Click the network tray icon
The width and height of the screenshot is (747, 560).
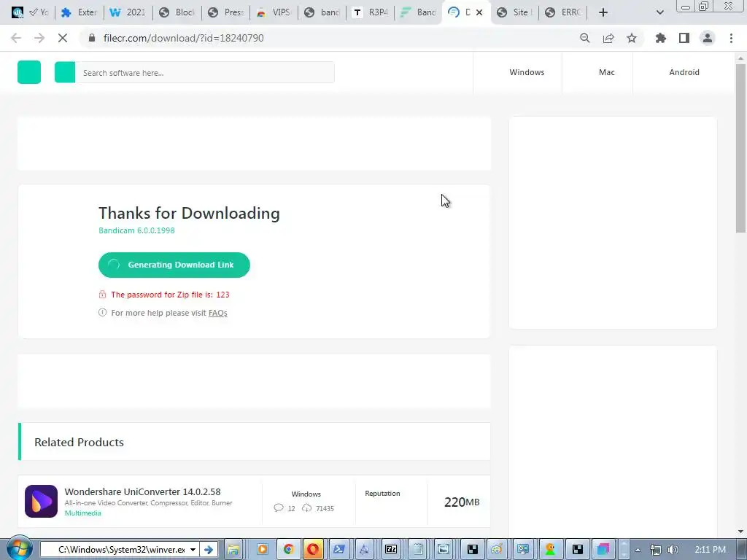tap(656, 550)
